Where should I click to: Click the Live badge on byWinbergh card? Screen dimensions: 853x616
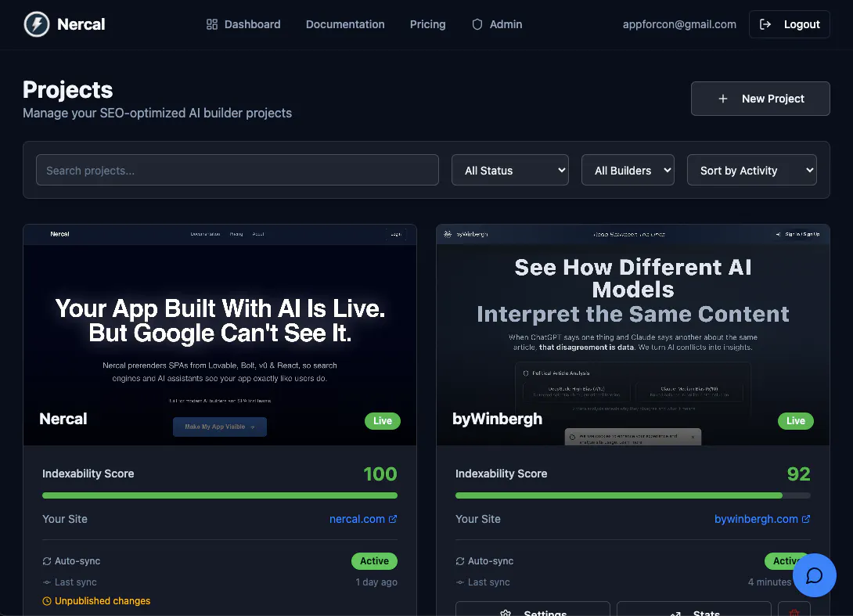pyautogui.click(x=796, y=420)
